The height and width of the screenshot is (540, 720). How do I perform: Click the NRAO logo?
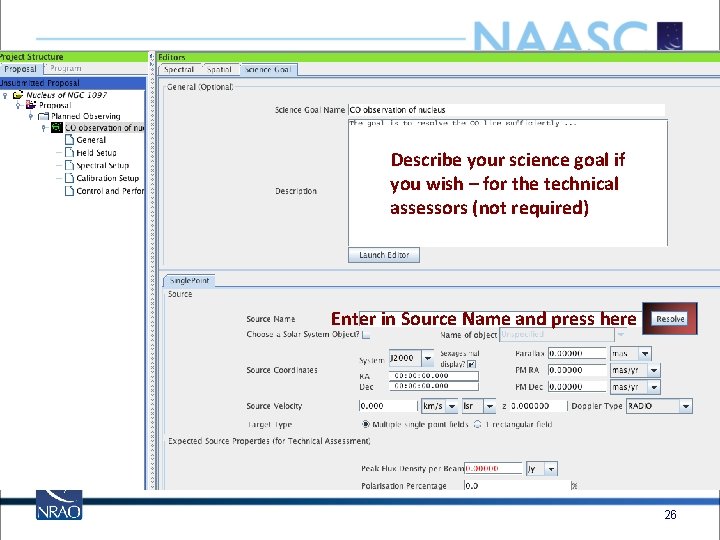[x=59, y=505]
